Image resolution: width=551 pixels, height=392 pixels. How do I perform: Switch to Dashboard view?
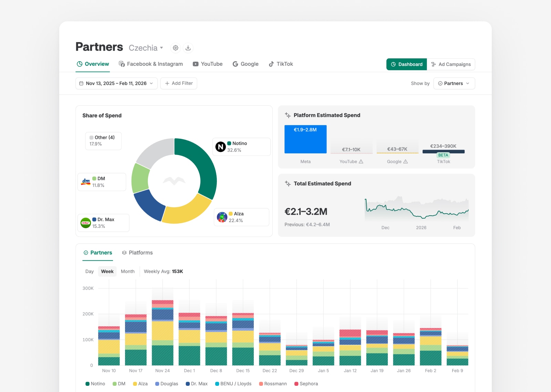pyautogui.click(x=407, y=64)
